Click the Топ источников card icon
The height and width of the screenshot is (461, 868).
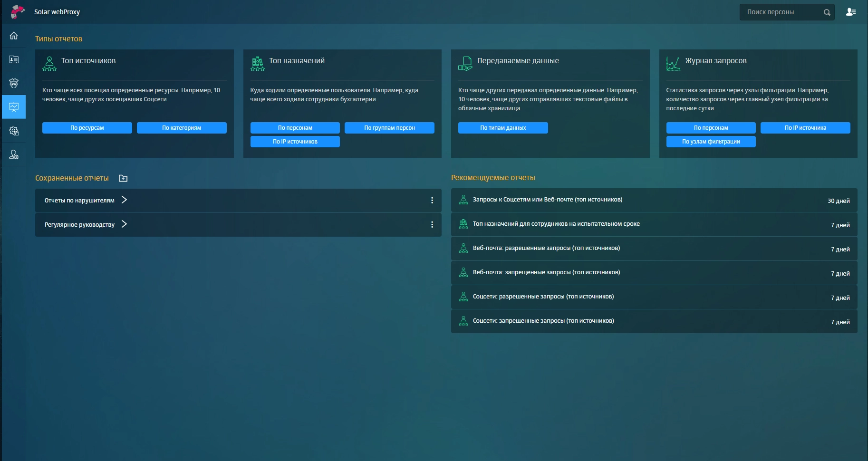pyautogui.click(x=49, y=64)
